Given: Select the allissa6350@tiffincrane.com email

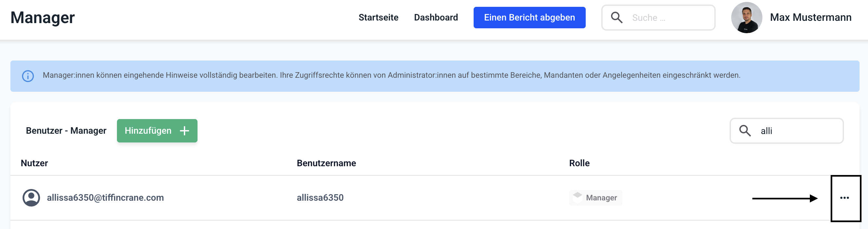Looking at the screenshot, I should [x=105, y=198].
